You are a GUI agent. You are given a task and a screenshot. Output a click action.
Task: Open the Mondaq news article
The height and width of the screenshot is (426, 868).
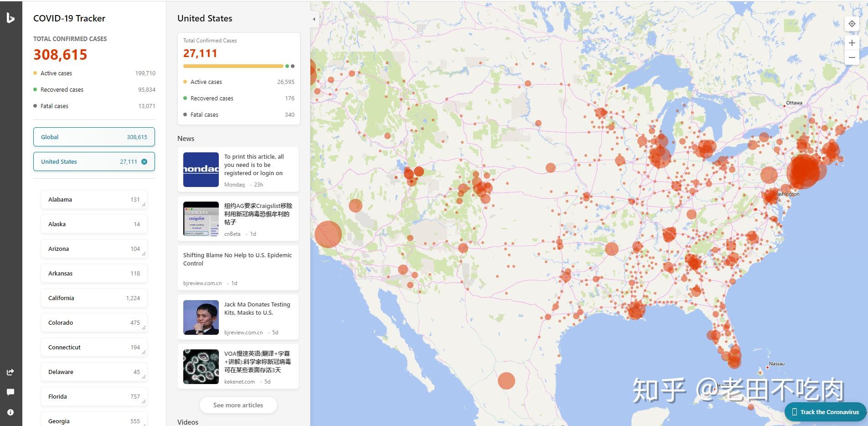pyautogui.click(x=238, y=170)
